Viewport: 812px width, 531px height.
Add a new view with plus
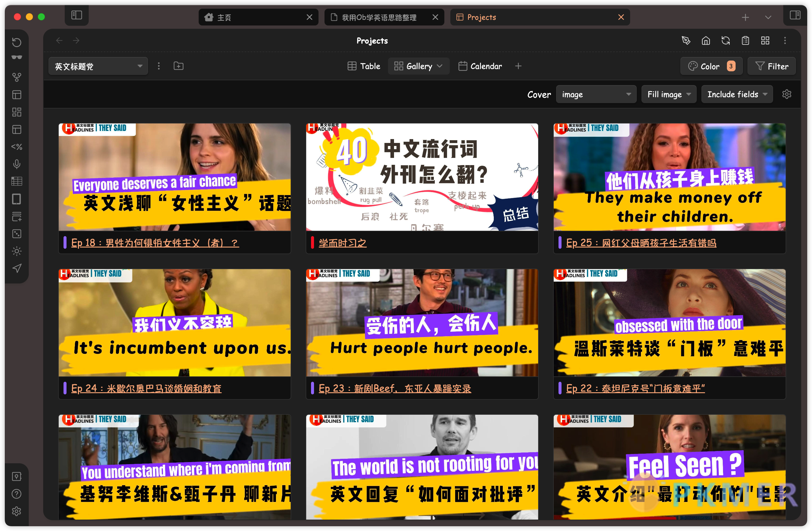(x=518, y=66)
